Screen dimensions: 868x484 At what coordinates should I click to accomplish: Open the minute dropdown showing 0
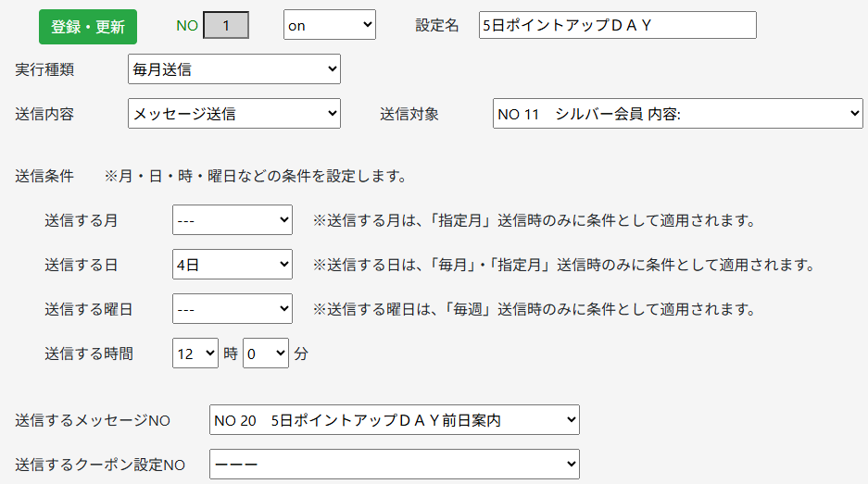point(266,353)
